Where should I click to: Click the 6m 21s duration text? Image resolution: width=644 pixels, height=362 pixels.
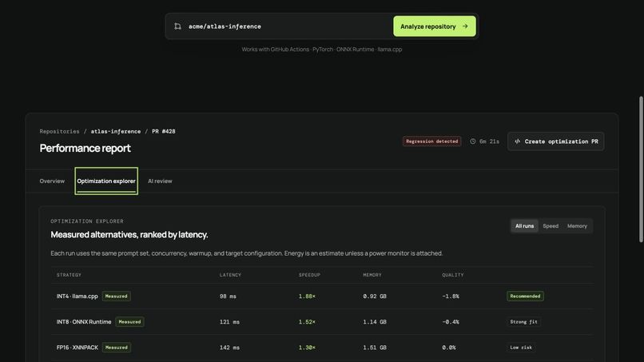click(489, 141)
